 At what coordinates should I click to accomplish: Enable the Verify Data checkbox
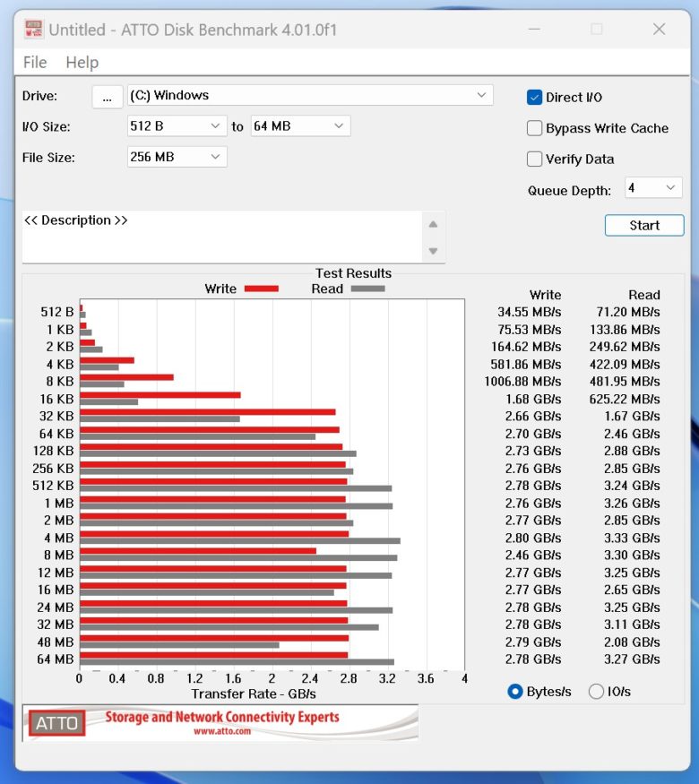coord(534,159)
